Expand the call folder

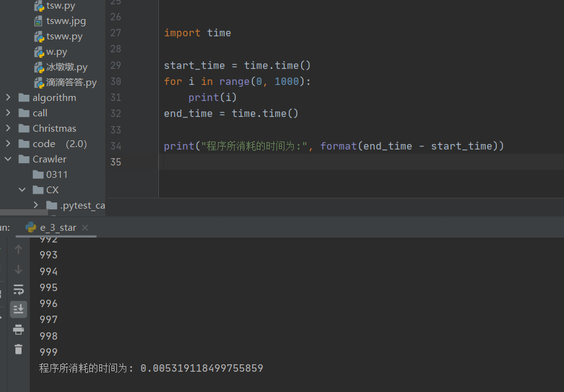click(8, 113)
